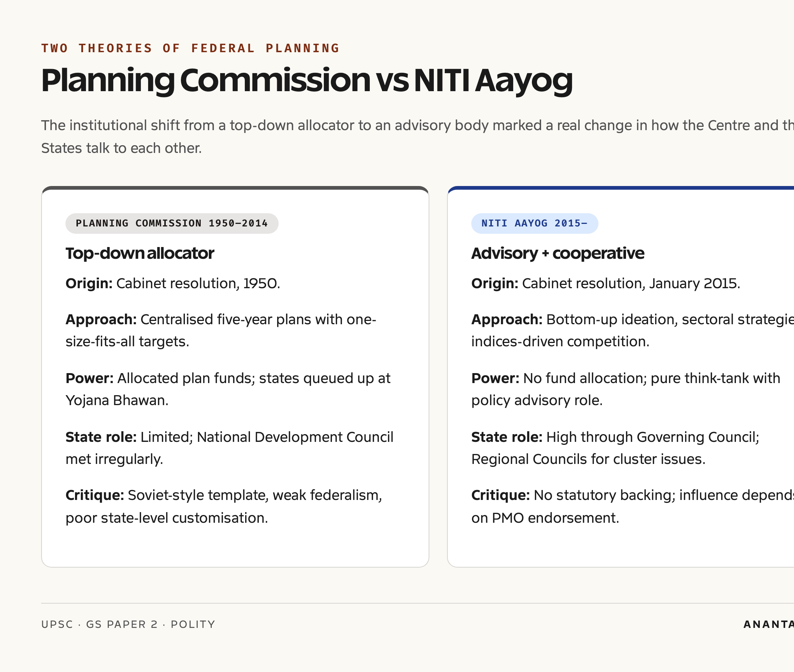Click the 'No statutory backing' critique paragraph
The image size is (794, 672).
point(633,506)
